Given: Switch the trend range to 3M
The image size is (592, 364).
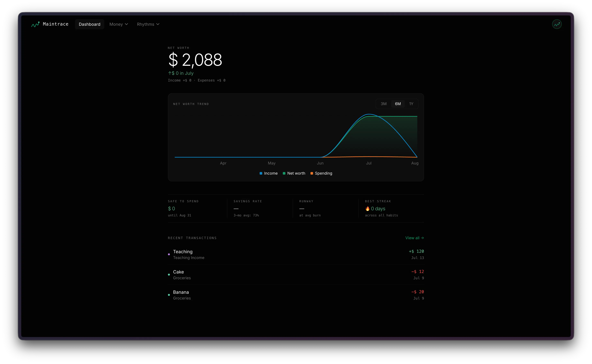Looking at the screenshot, I should click(383, 104).
